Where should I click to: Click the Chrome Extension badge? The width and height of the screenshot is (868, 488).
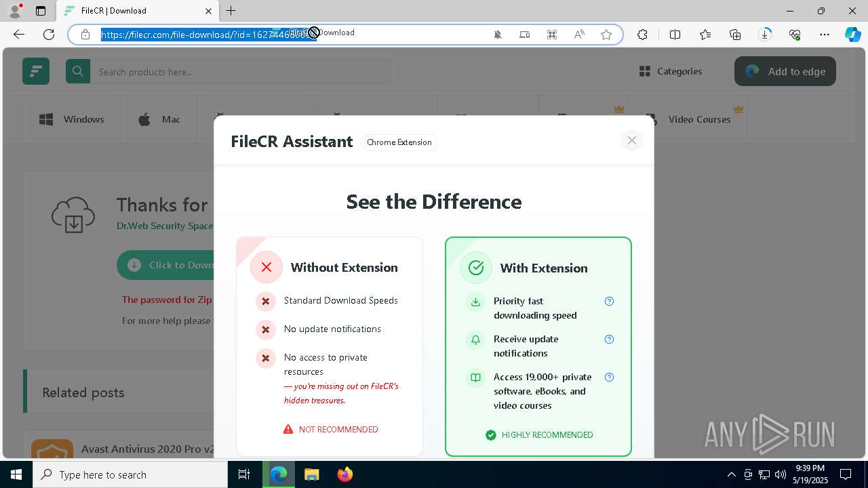[x=399, y=142]
